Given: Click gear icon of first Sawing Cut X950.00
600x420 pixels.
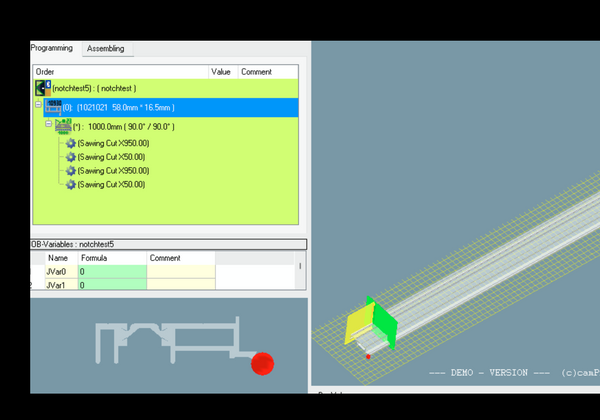Looking at the screenshot, I should click(x=70, y=143).
